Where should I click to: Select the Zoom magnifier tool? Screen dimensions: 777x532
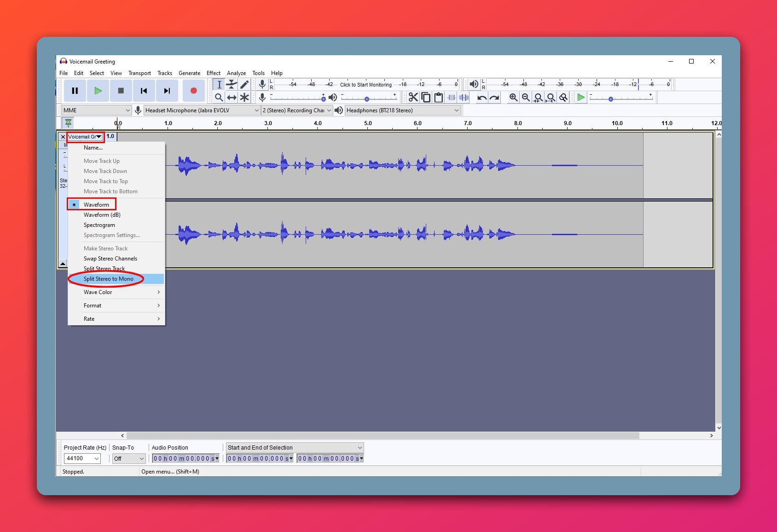(219, 97)
